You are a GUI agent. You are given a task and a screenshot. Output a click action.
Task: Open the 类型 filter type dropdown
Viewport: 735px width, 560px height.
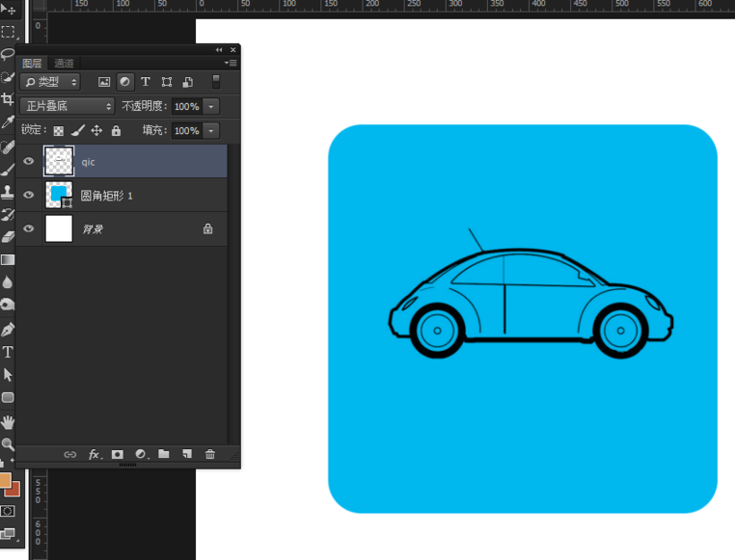50,82
